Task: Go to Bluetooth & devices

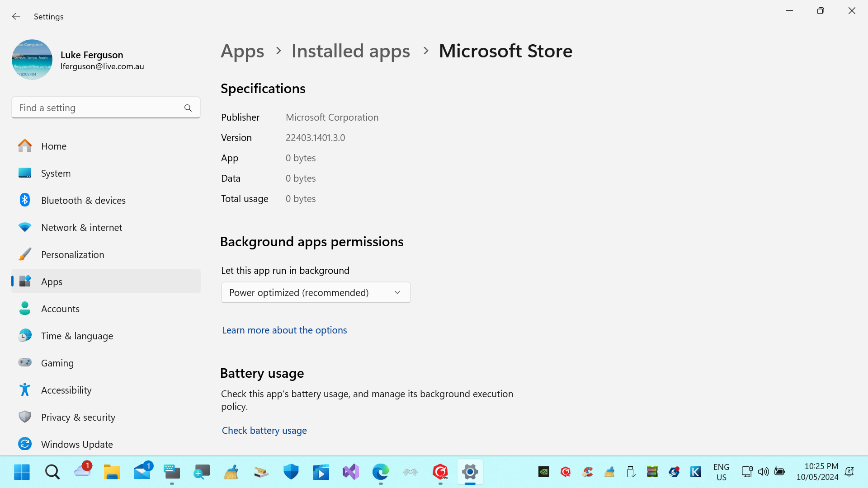Action: click(x=106, y=200)
